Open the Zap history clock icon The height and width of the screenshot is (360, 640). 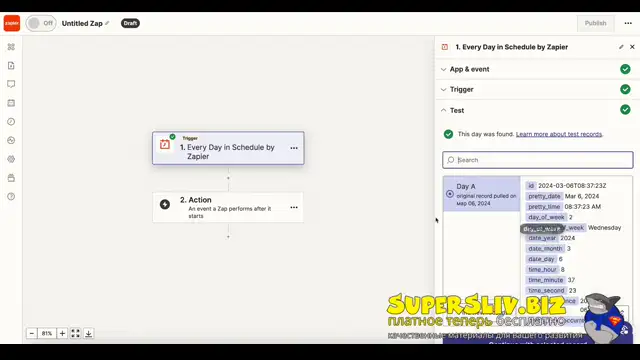click(11, 122)
